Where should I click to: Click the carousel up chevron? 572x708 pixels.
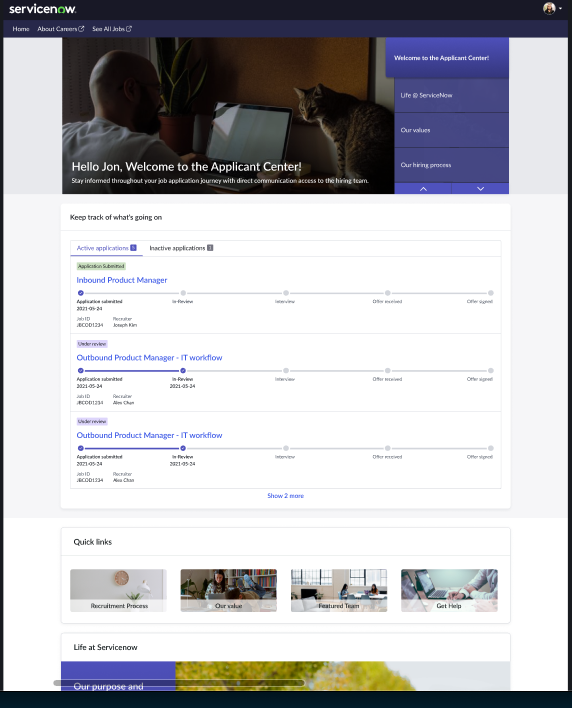(423, 189)
